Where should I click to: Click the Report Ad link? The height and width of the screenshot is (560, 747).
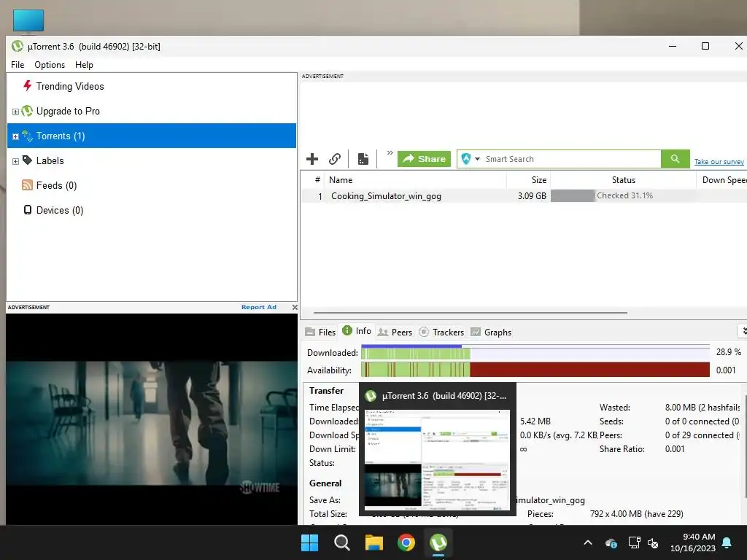[259, 307]
